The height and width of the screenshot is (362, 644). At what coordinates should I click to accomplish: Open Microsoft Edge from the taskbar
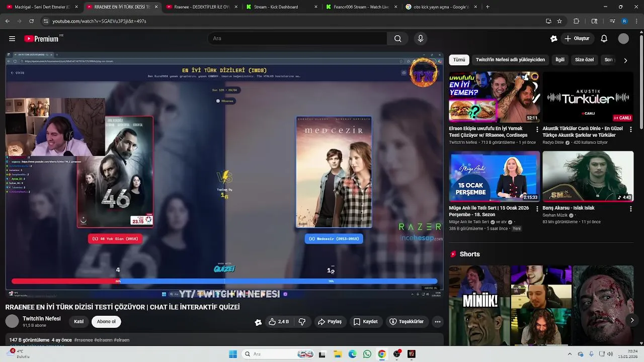(352, 354)
